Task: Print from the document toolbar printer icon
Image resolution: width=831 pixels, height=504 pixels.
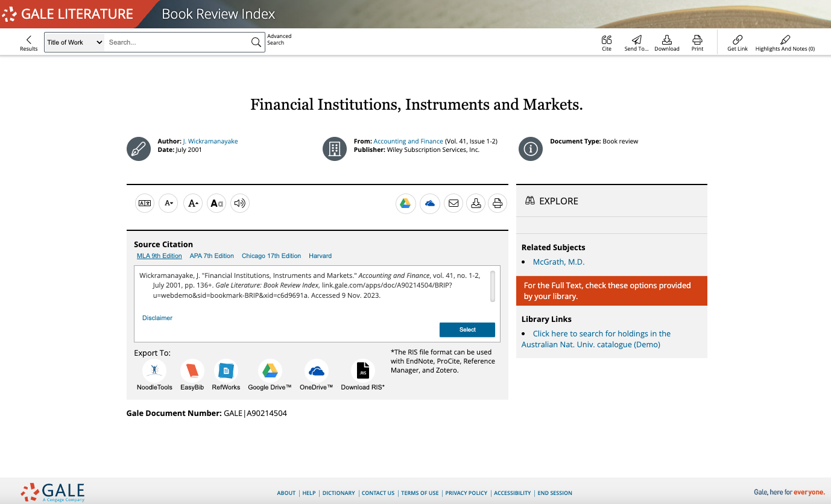Action: pyautogui.click(x=498, y=203)
